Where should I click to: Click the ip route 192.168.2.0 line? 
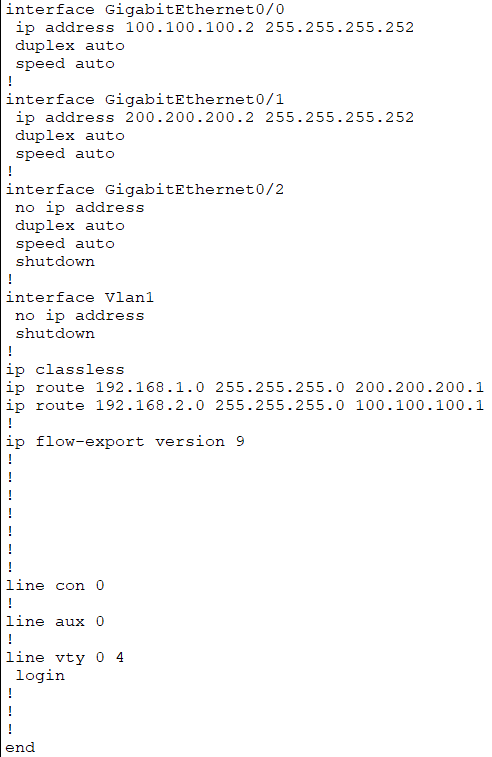[245, 405]
